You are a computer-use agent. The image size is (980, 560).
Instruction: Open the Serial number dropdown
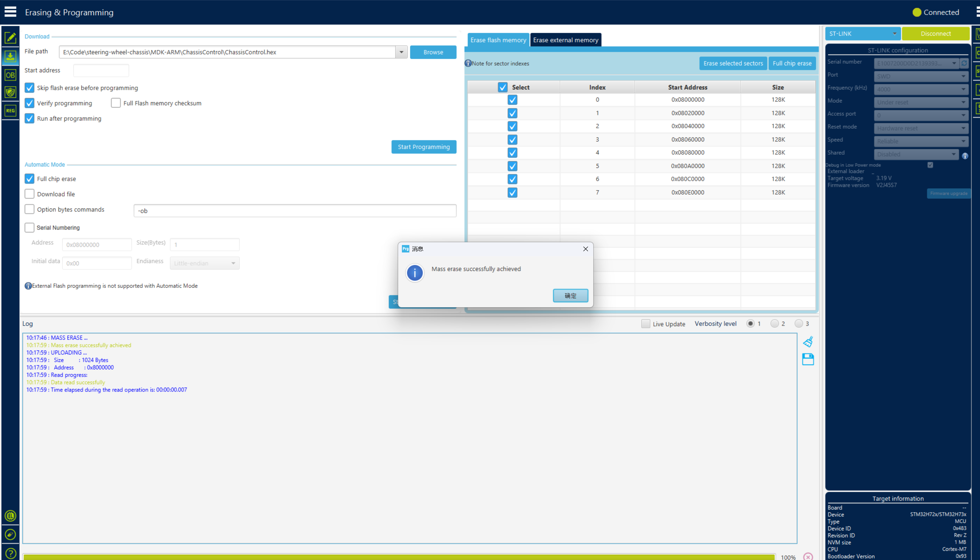(x=916, y=63)
